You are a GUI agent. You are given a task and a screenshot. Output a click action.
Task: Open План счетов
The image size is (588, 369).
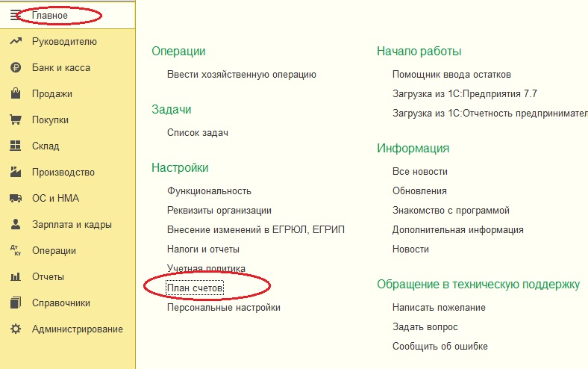(195, 288)
